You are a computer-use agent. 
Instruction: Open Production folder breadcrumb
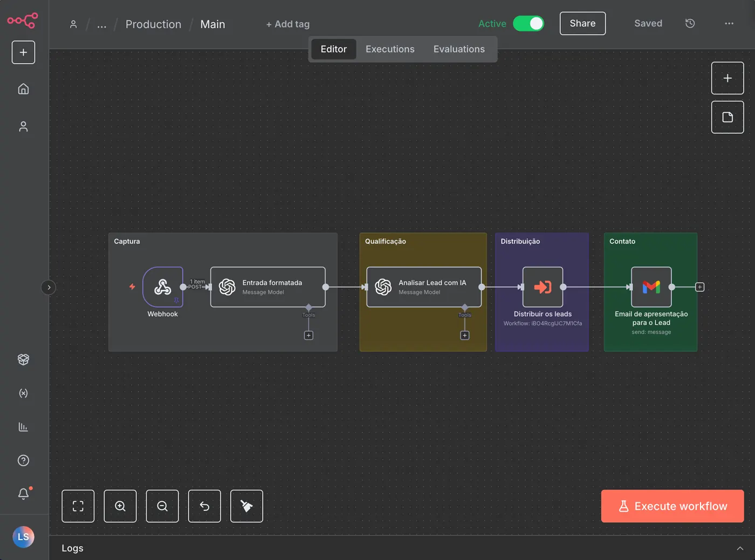click(153, 24)
